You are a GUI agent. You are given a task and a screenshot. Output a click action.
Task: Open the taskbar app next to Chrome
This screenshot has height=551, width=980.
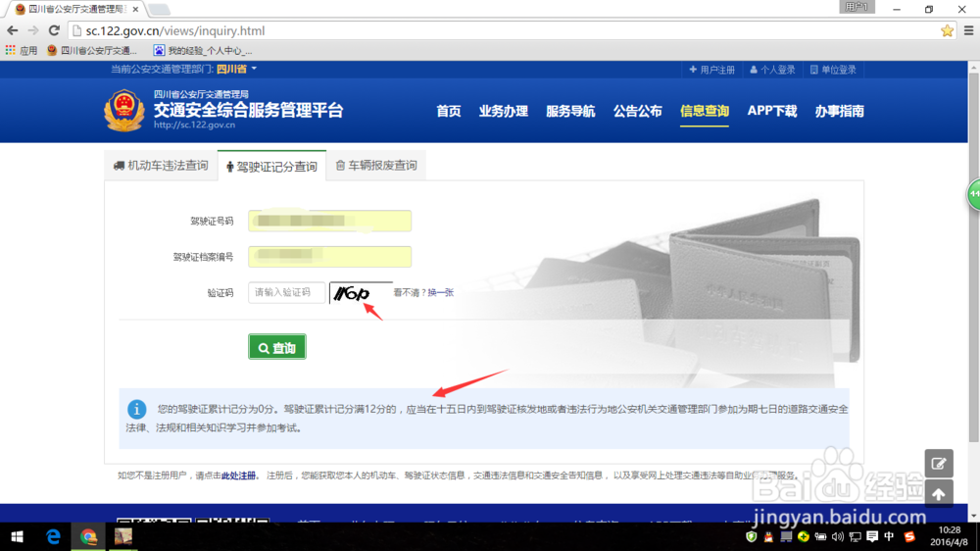(x=123, y=536)
